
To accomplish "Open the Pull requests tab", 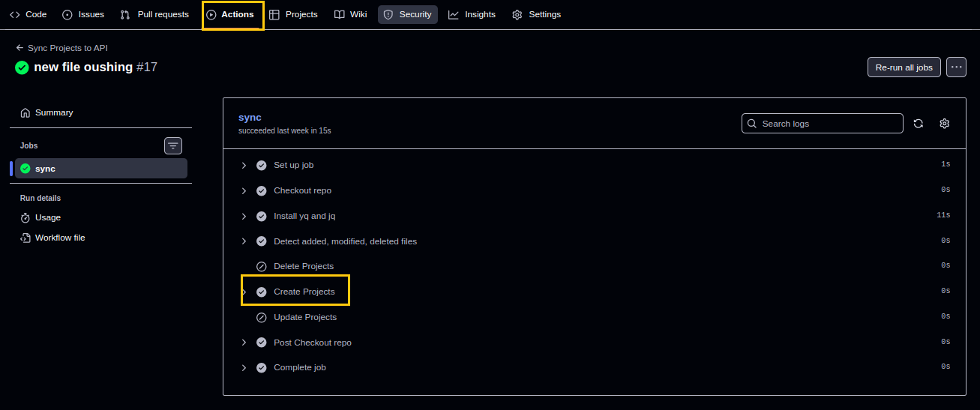I will 154,14.
